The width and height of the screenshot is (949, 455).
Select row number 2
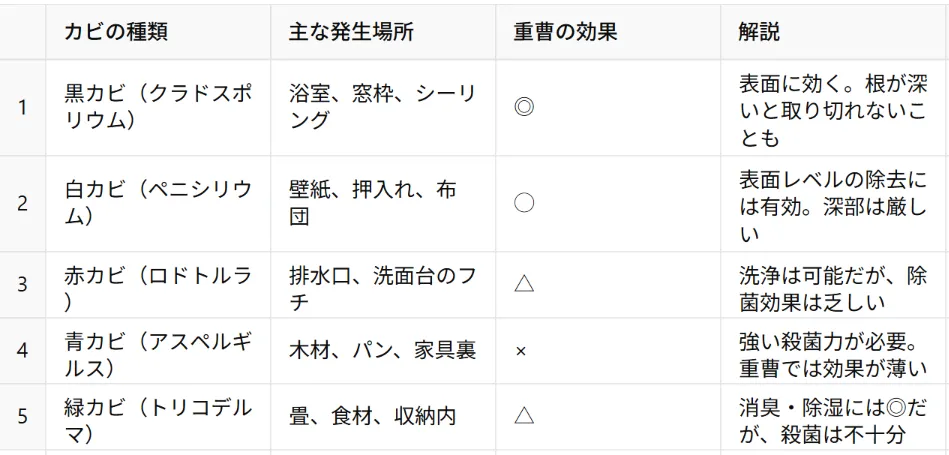click(x=22, y=203)
